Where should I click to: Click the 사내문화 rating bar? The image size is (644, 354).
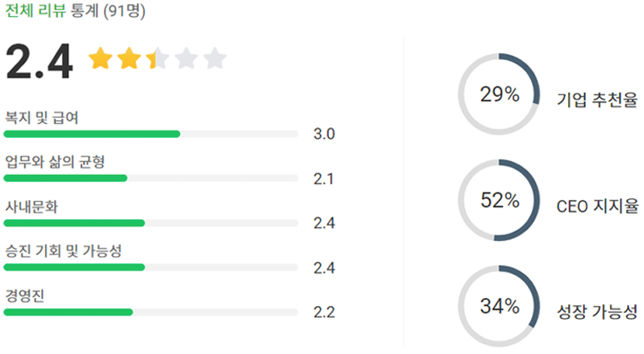click(x=151, y=223)
